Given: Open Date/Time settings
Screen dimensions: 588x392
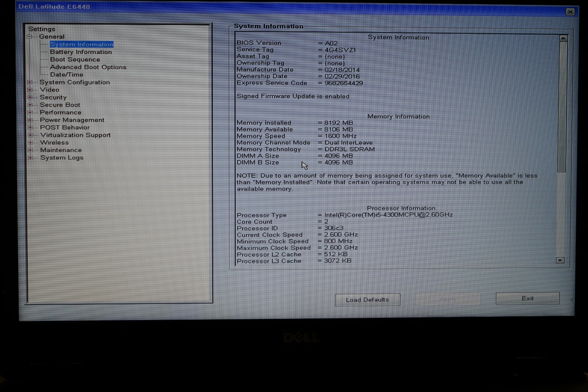Looking at the screenshot, I should pos(67,75).
